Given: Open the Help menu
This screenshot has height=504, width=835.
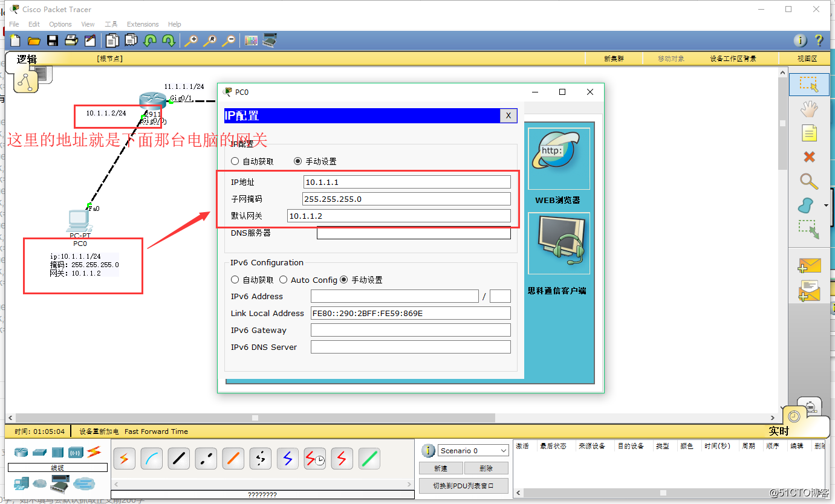Looking at the screenshot, I should [x=175, y=24].
